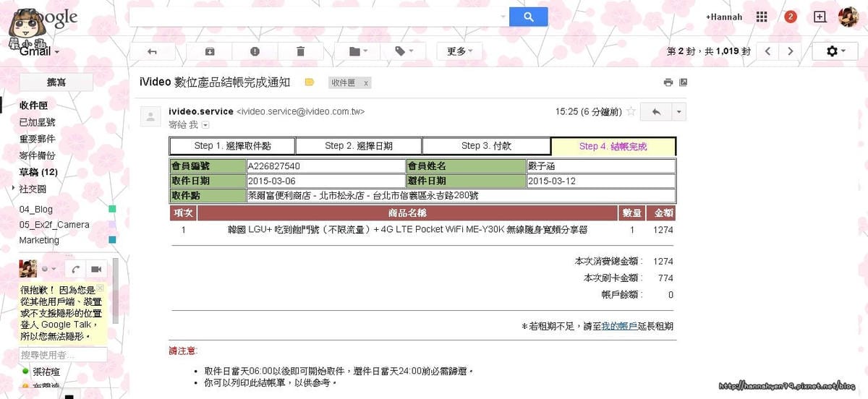This screenshot has height=399, width=868.
Task: Click the 收件匣 label chip on subject
Action: tap(344, 83)
